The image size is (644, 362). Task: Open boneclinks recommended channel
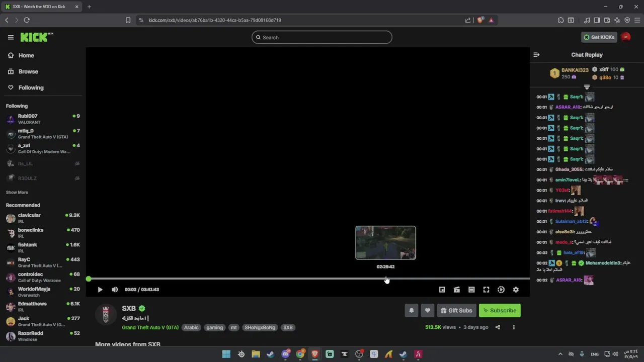pos(43,233)
